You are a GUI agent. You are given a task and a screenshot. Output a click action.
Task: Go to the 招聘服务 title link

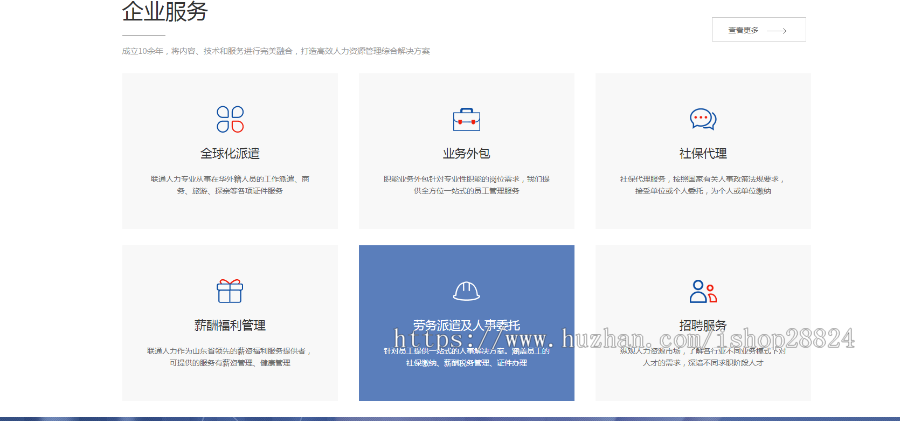point(703,326)
